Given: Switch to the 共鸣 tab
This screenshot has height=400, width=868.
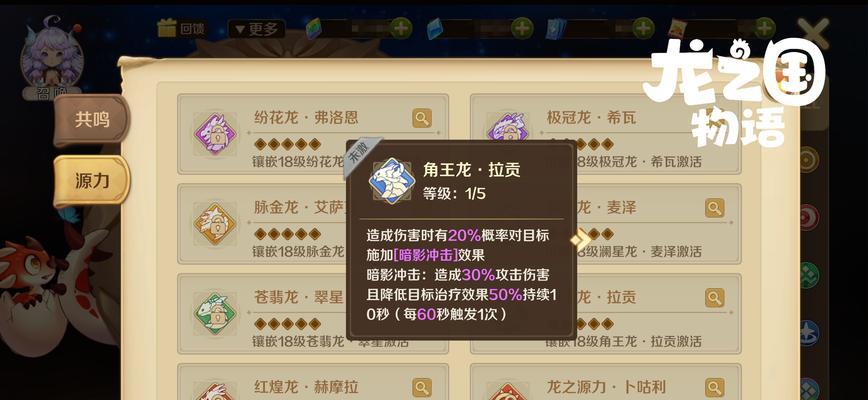Looking at the screenshot, I should 92,120.
